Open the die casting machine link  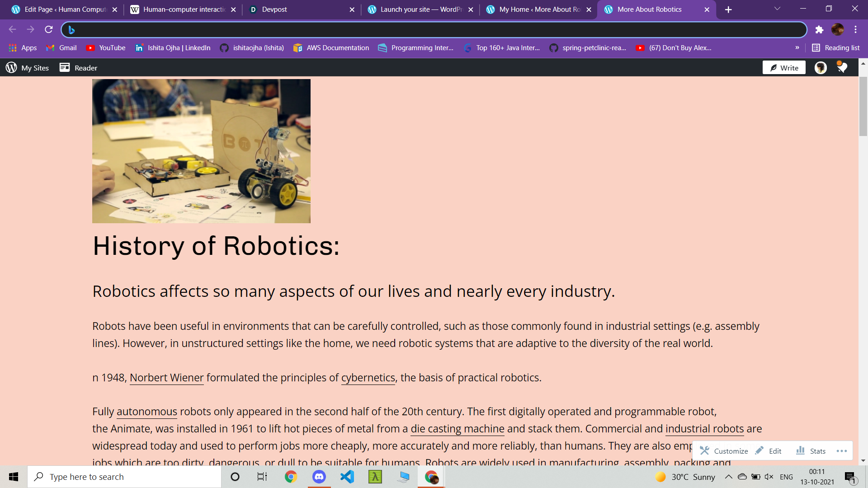coord(457,429)
